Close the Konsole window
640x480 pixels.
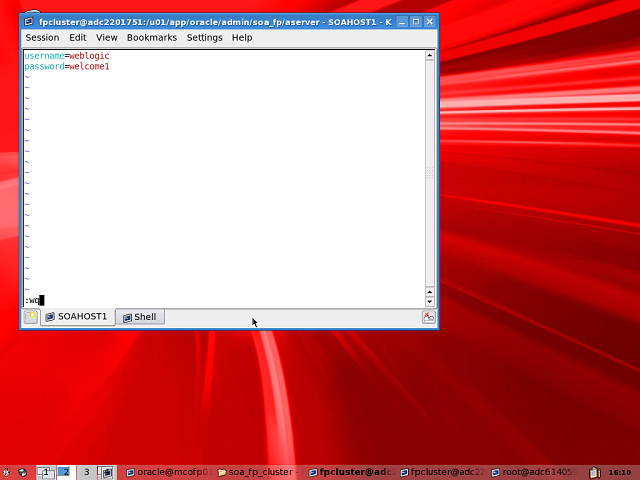[x=430, y=22]
